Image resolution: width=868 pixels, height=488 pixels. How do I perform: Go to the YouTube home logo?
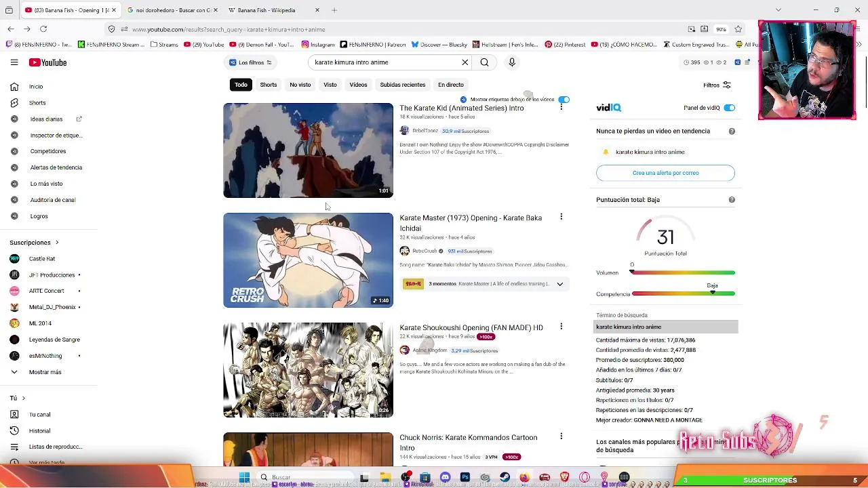point(47,62)
